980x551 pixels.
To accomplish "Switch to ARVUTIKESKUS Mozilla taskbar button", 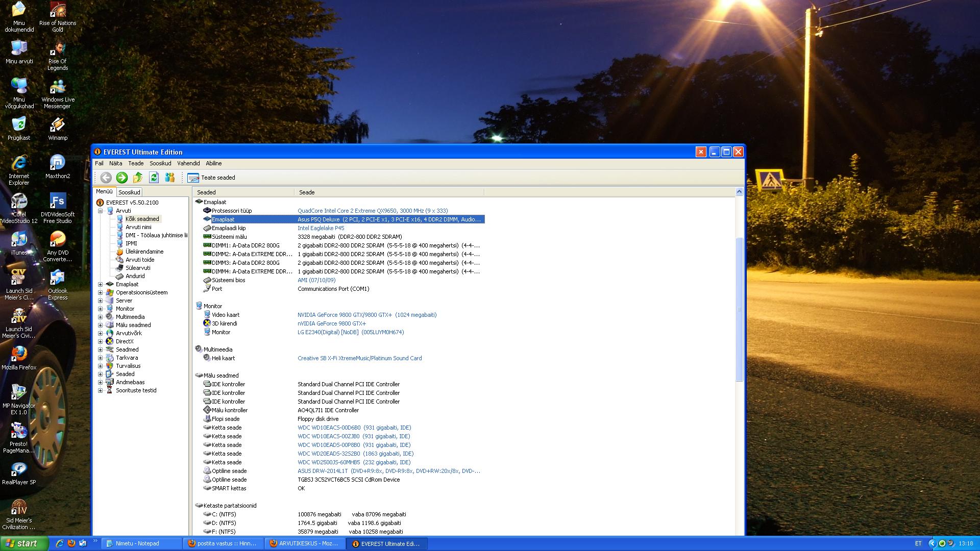I will point(305,543).
